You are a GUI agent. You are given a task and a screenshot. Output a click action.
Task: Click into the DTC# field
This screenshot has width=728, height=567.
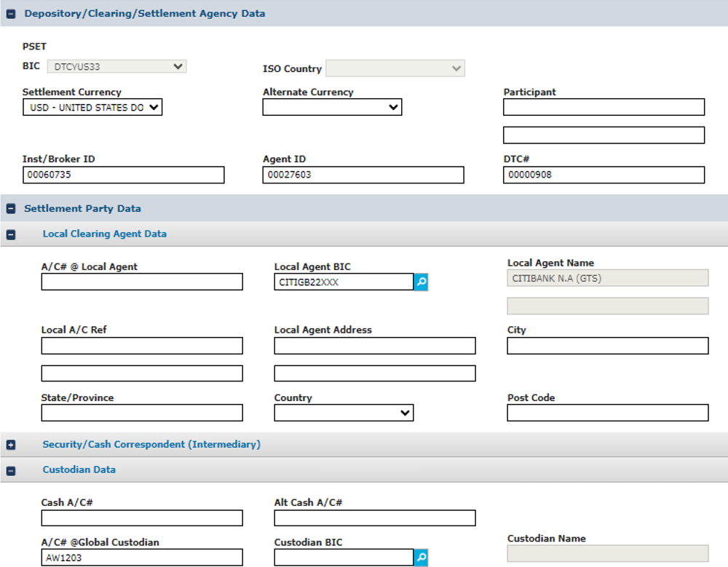604,175
